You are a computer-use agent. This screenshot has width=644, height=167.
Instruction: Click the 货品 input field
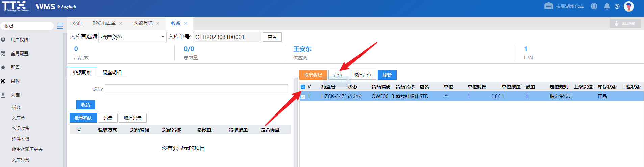click(x=196, y=89)
